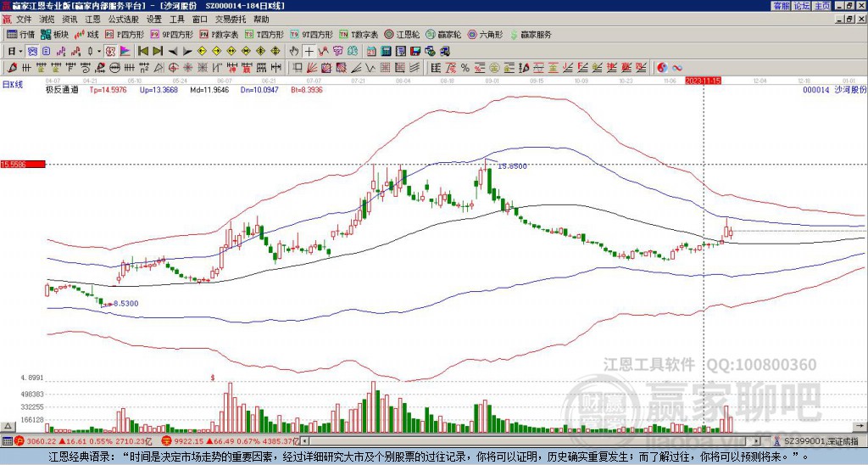
Task: Open the 板块 sector view
Action: [54, 34]
